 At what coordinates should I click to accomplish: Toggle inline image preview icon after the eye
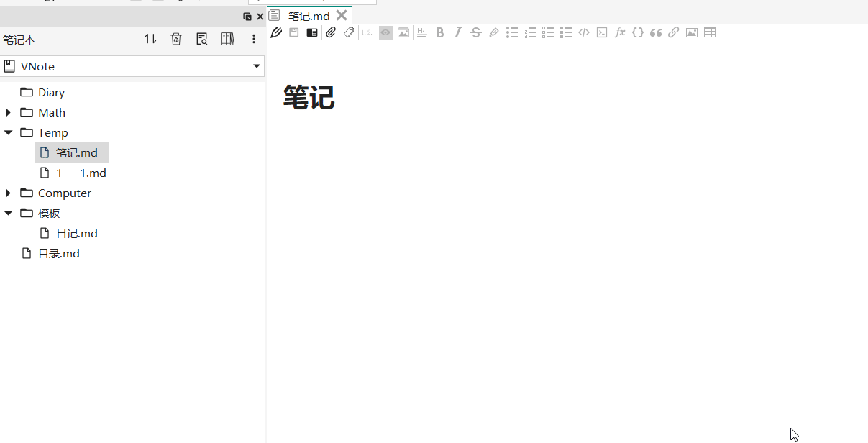(x=403, y=32)
